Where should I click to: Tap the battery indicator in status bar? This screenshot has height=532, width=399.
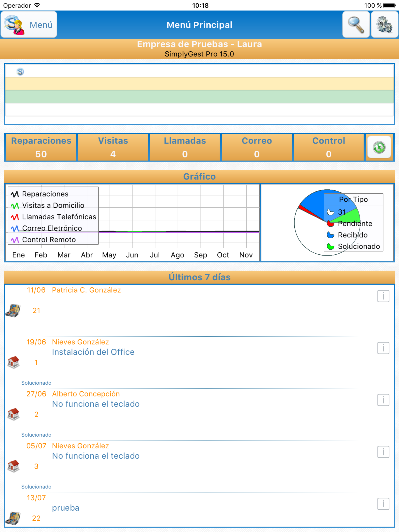pos(390,5)
